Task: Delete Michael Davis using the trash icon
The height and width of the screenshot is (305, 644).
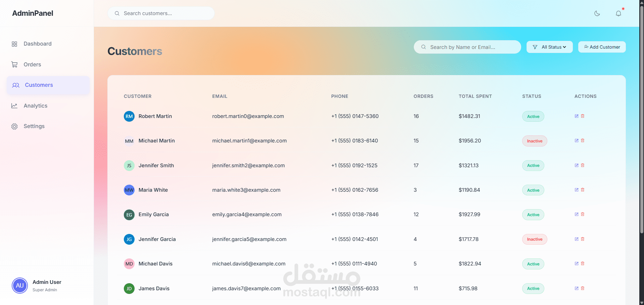Action: pyautogui.click(x=583, y=263)
